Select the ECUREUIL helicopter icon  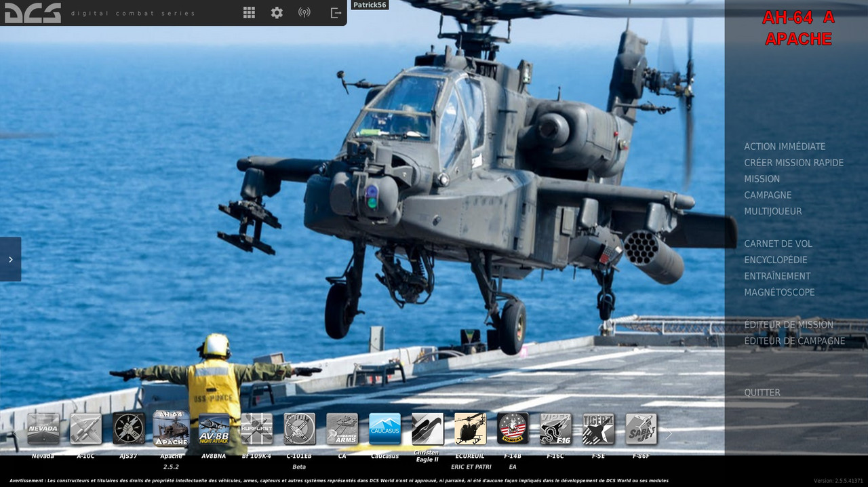[471, 429]
